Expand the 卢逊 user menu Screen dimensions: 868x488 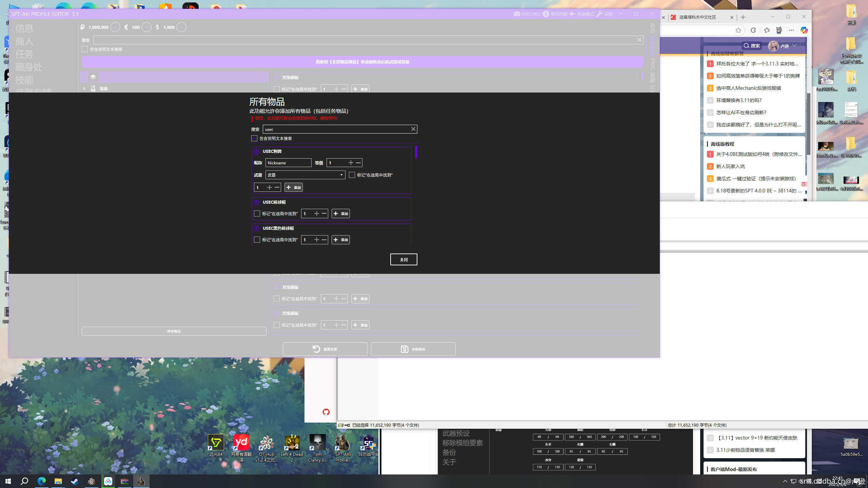pos(794,45)
